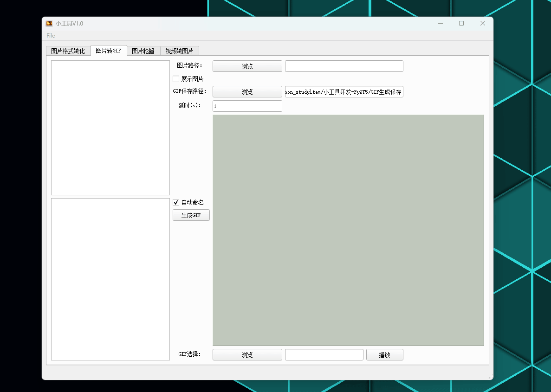The height and width of the screenshot is (392, 551).
Task: Click the upper-left image list box
Action: [110, 128]
